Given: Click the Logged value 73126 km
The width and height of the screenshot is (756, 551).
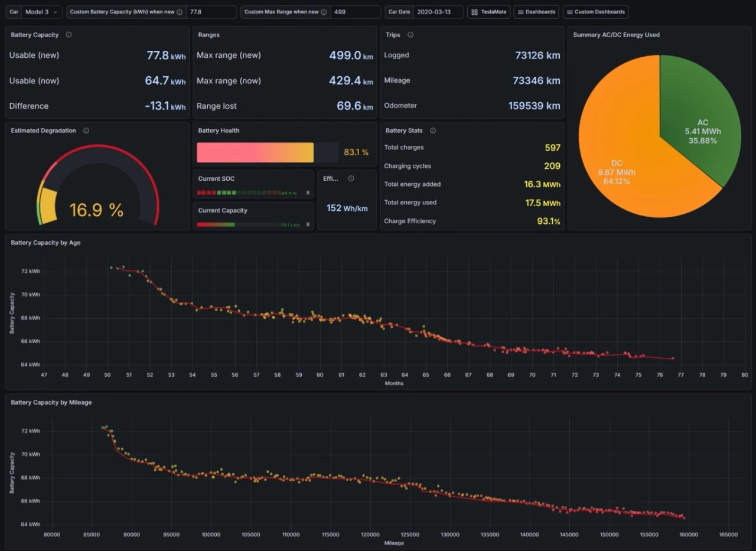Looking at the screenshot, I should pyautogui.click(x=537, y=56).
